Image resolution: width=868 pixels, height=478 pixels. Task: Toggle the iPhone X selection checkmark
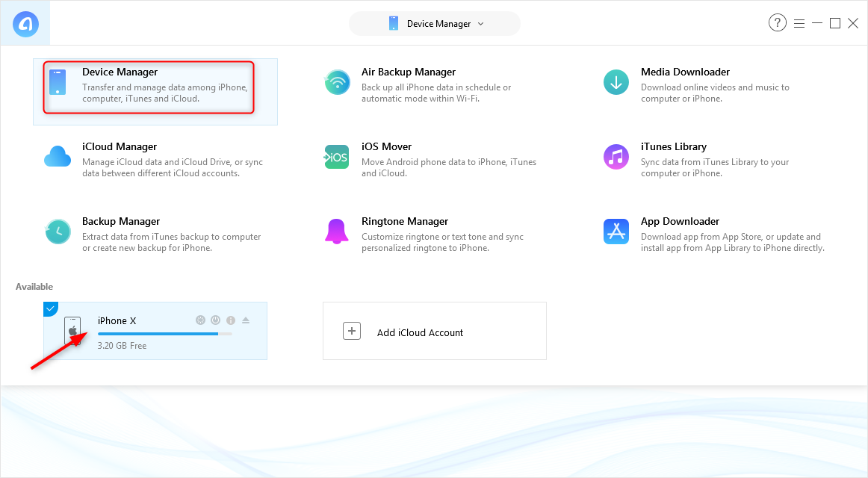[50, 308]
